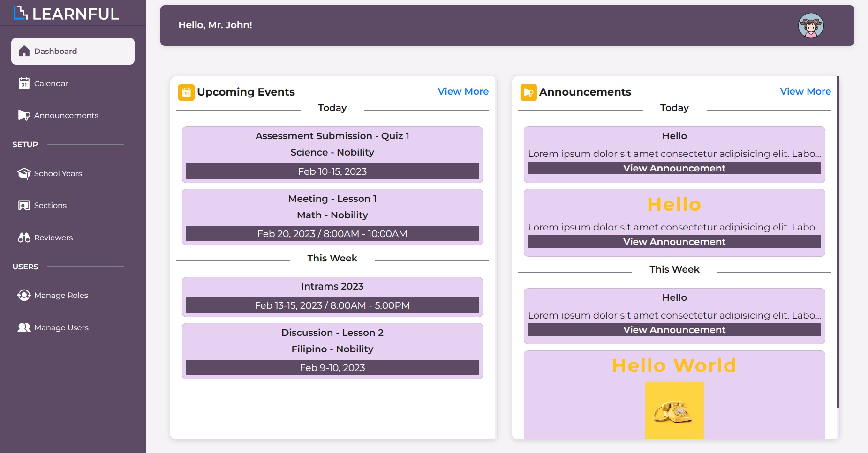Viewport: 868px width, 453px height.
Task: Click the Reviewers binoculars icon
Action: click(x=24, y=238)
